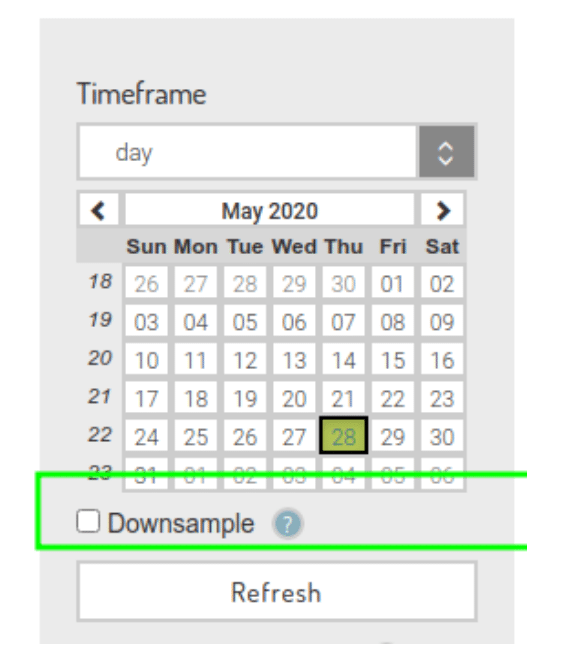Go to next month arrow
The image size is (570, 662).
pyautogui.click(x=442, y=210)
